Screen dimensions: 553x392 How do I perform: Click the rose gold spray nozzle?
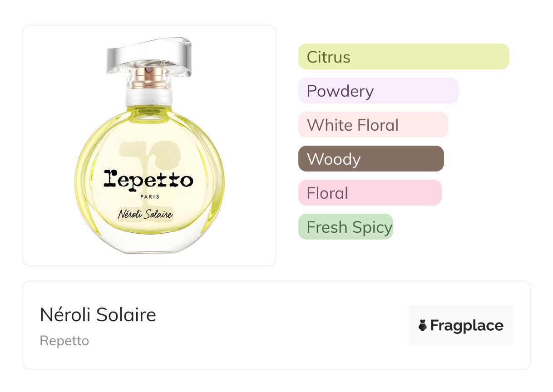tap(149, 73)
